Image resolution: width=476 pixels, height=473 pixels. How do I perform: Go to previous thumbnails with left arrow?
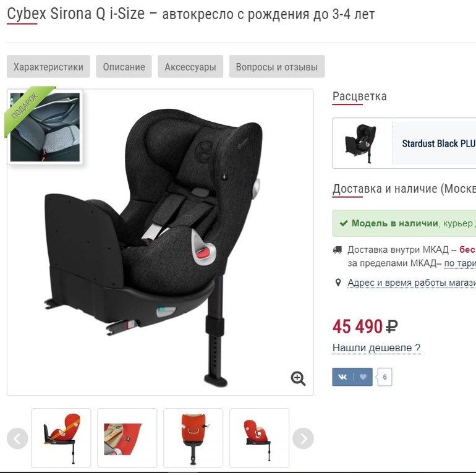pyautogui.click(x=17, y=438)
